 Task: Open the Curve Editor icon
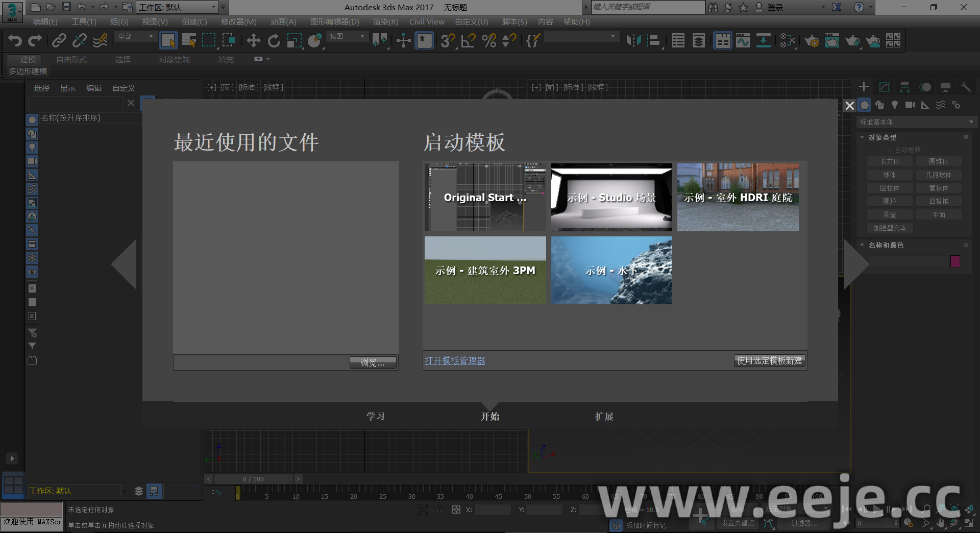(x=743, y=41)
